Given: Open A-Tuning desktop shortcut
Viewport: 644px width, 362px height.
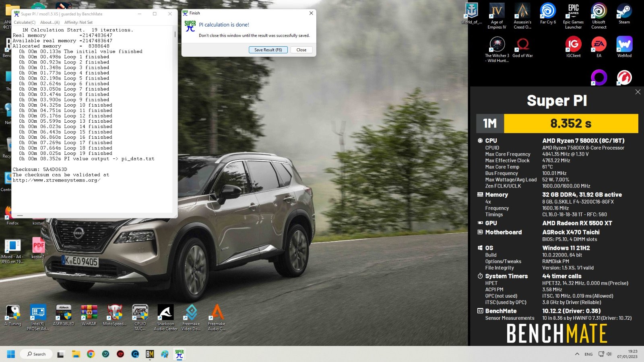Looking at the screenshot, I should point(12,315).
